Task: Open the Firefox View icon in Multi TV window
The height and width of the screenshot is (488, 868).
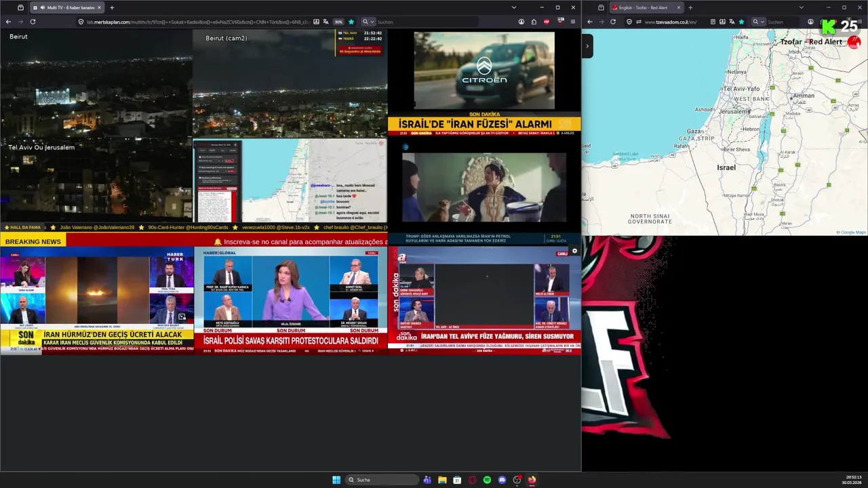Action: point(20,7)
